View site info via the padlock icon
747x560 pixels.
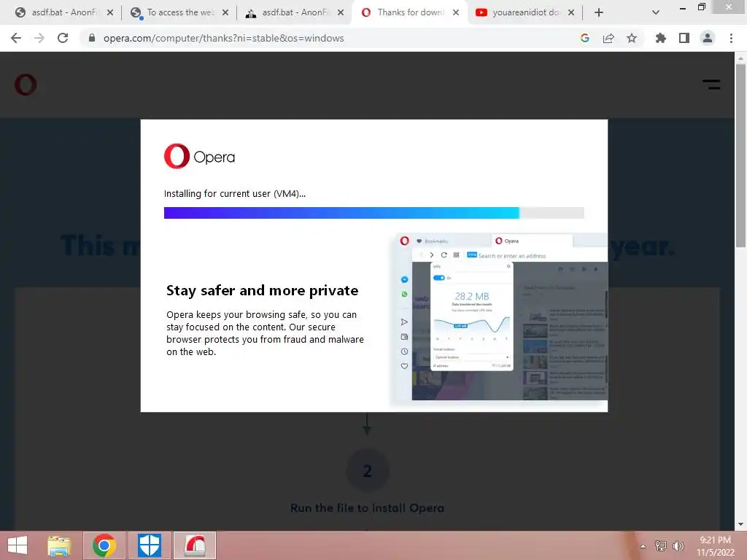[x=92, y=38]
